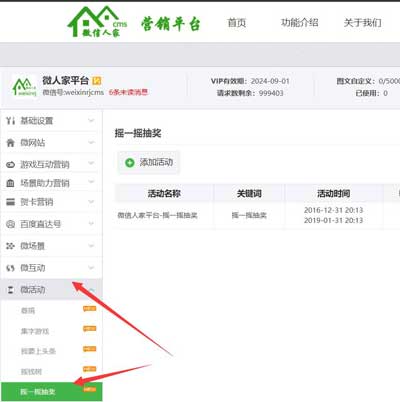
Task: Click the 添加活动 button
Action: [x=148, y=163]
